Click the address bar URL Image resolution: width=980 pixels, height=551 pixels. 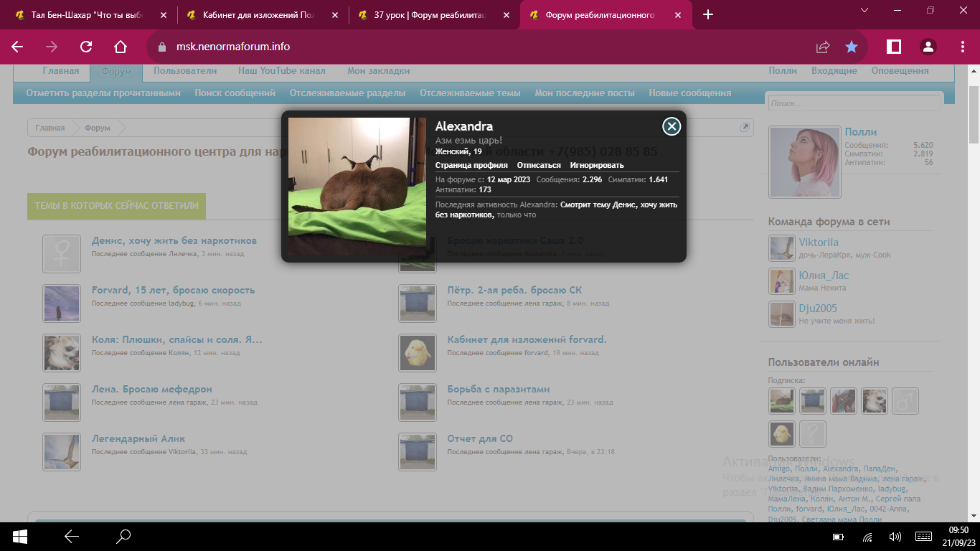[233, 47]
